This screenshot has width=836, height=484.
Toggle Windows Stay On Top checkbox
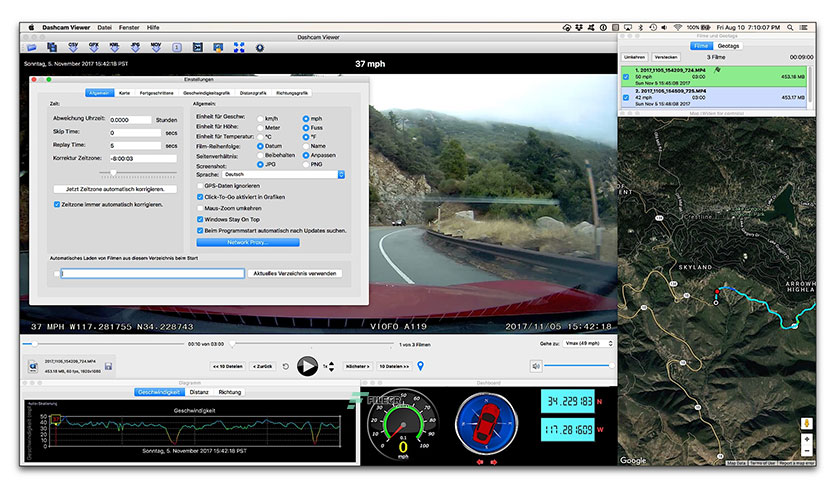pos(200,219)
